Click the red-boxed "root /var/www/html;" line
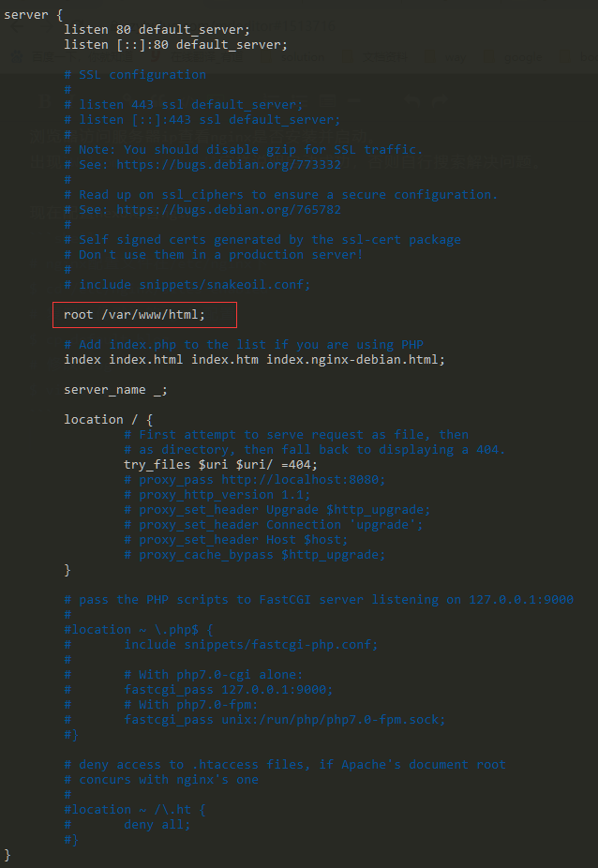The width and height of the screenshot is (598, 868). click(x=134, y=314)
